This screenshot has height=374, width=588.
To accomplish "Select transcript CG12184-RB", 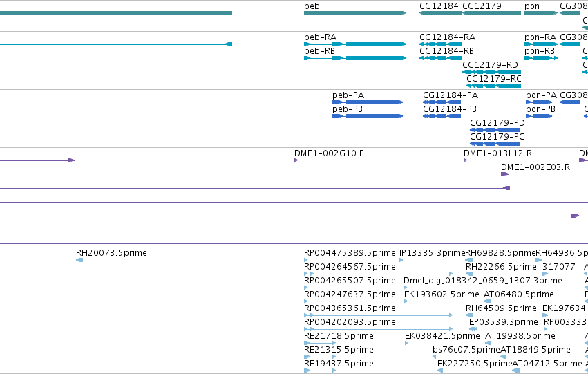I will click(440, 58).
